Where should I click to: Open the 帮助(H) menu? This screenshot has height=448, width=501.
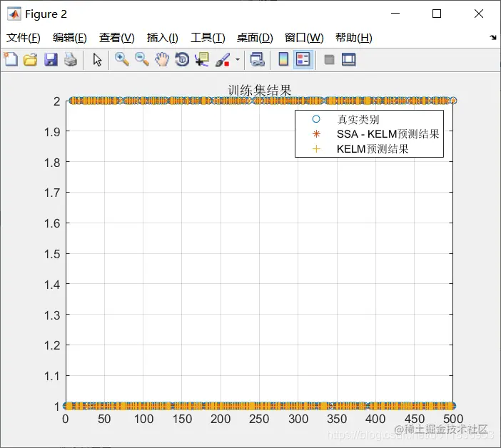353,38
